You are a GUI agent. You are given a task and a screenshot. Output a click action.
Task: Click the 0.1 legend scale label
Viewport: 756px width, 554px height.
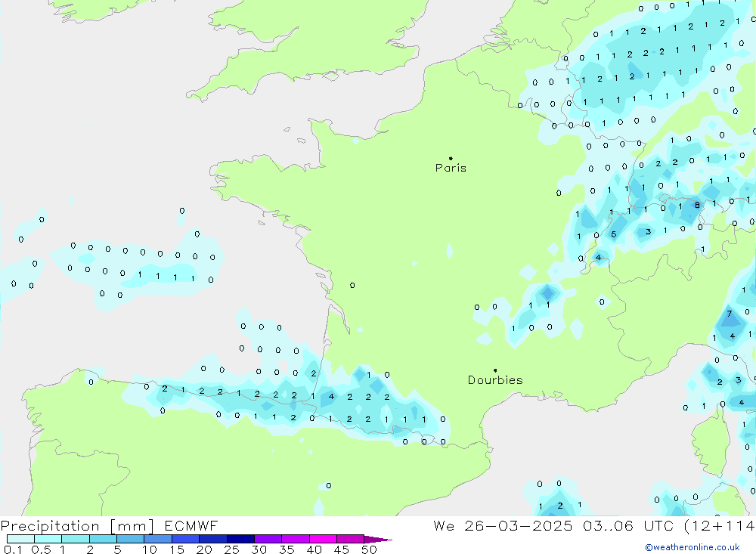coord(13,549)
